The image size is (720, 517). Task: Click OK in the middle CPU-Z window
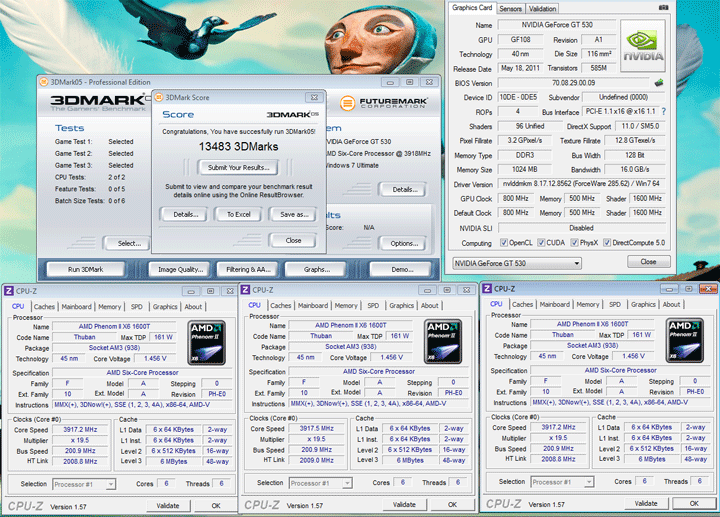452,504
